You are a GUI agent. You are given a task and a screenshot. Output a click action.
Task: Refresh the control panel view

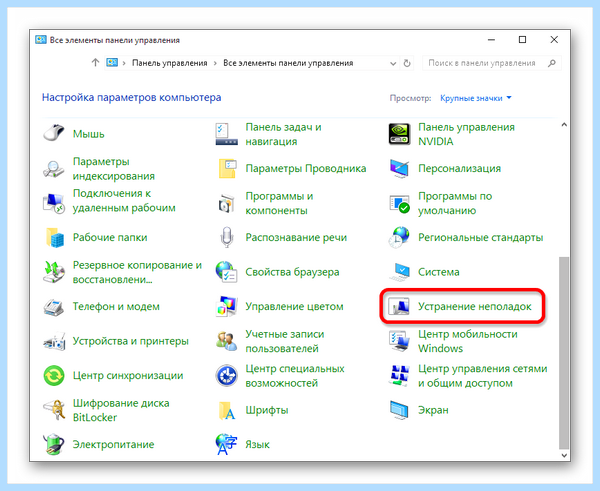tap(407, 63)
